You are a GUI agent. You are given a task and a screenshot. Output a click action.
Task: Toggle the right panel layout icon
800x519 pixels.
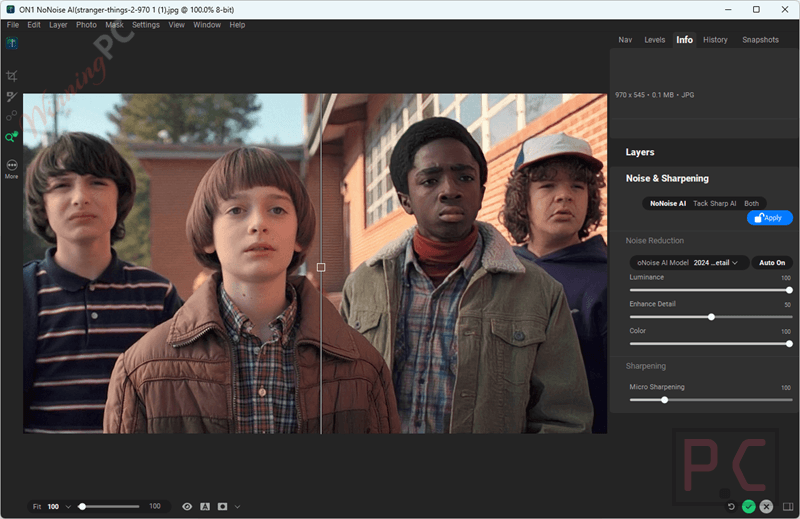(x=788, y=506)
